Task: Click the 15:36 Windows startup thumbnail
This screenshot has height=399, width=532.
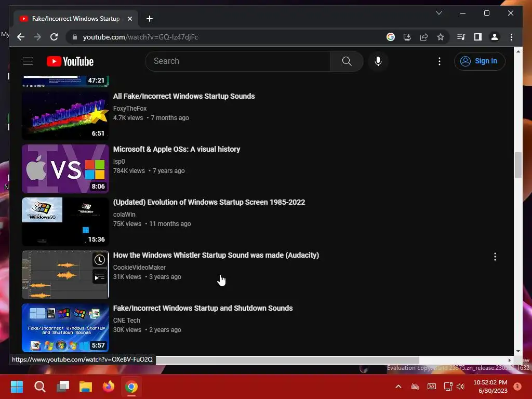Action: click(65, 221)
